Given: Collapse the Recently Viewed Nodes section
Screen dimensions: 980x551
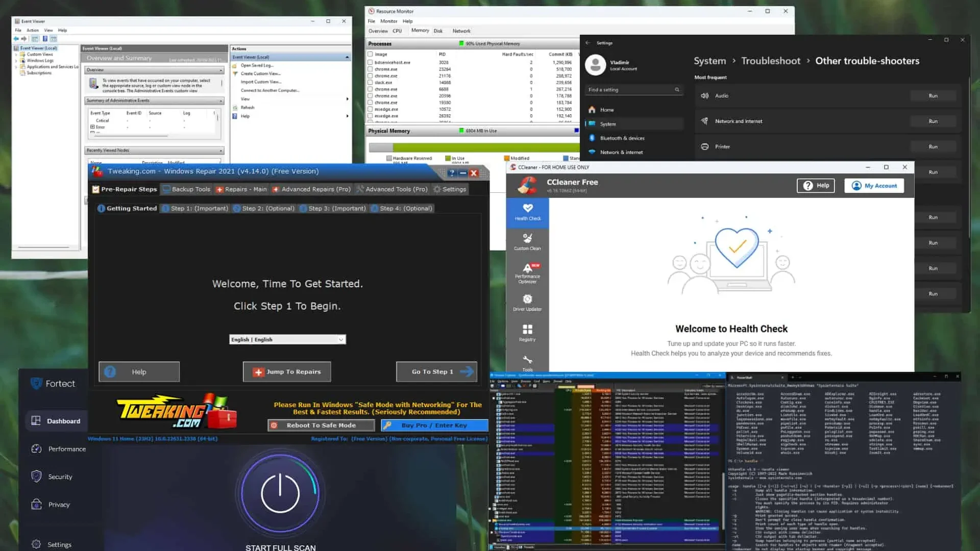Looking at the screenshot, I should pyautogui.click(x=221, y=151).
